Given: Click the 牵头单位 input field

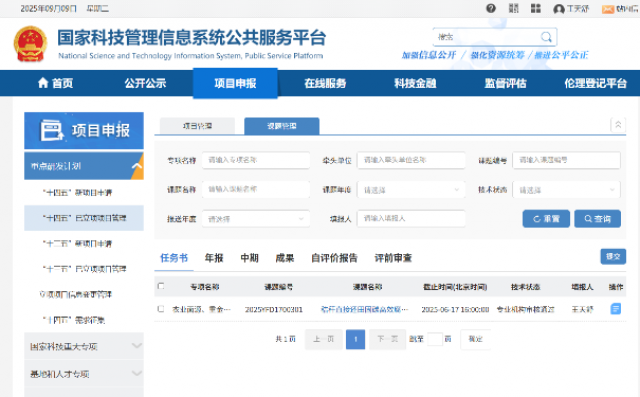Looking at the screenshot, I should coord(411,160).
